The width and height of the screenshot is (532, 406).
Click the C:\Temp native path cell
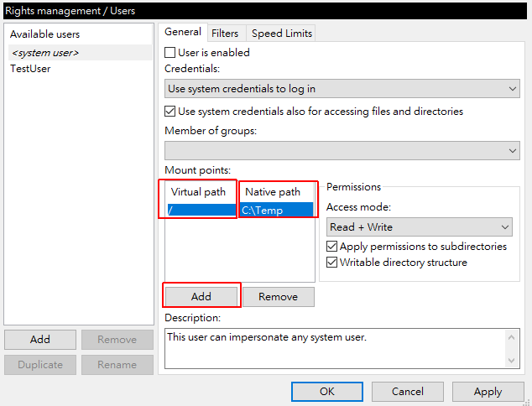click(276, 211)
